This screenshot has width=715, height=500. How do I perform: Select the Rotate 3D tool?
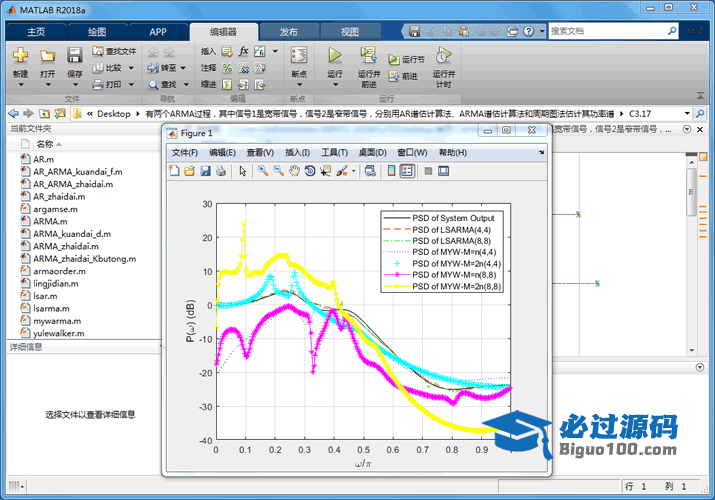click(310, 171)
